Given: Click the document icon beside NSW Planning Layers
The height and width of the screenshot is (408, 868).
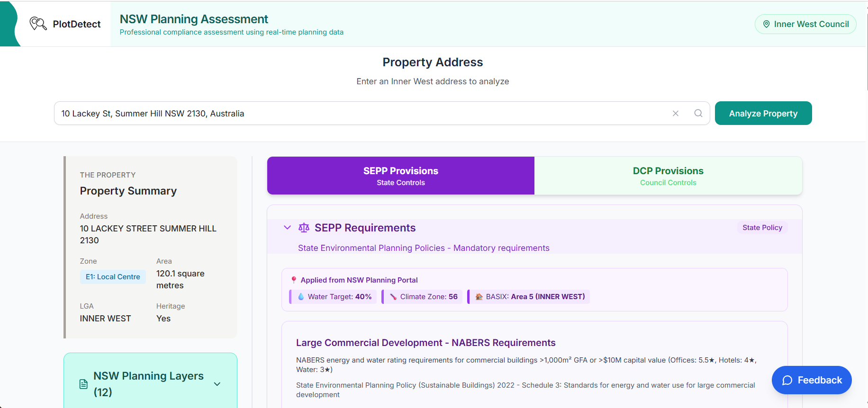Looking at the screenshot, I should [x=83, y=384].
